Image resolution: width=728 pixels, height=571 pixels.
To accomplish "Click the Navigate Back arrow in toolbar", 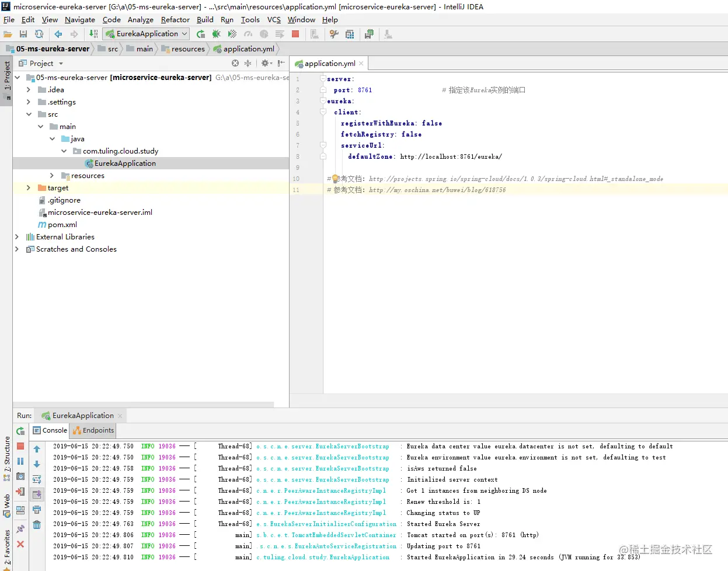I will click(58, 34).
